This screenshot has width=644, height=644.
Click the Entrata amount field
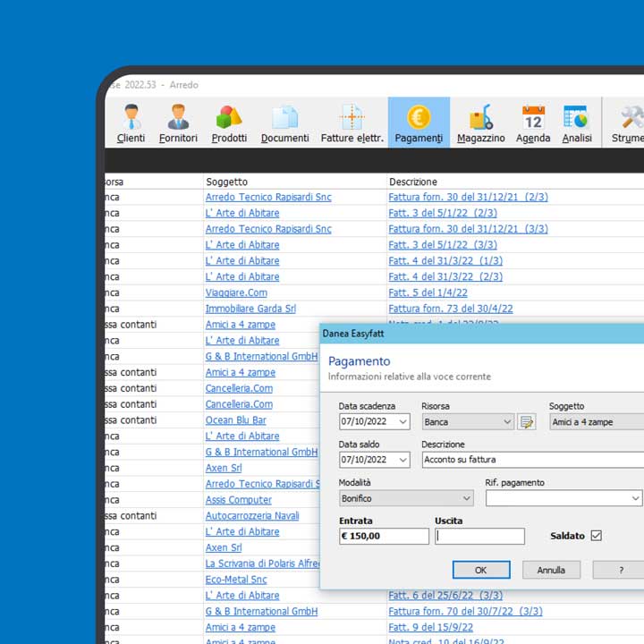[x=384, y=536]
